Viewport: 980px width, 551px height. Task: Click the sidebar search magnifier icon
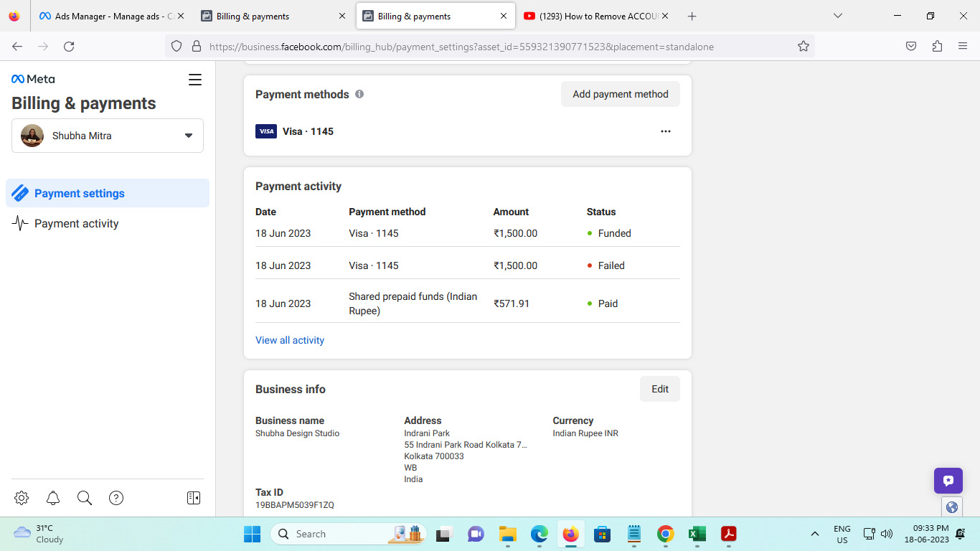pyautogui.click(x=85, y=498)
